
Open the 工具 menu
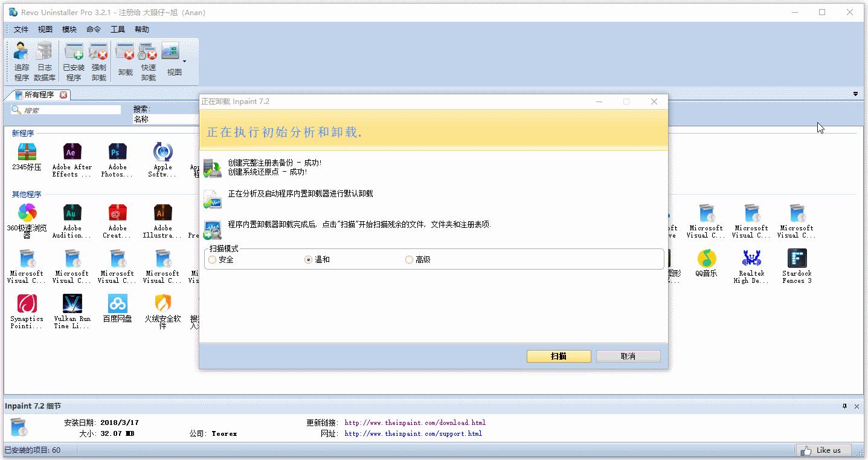117,28
